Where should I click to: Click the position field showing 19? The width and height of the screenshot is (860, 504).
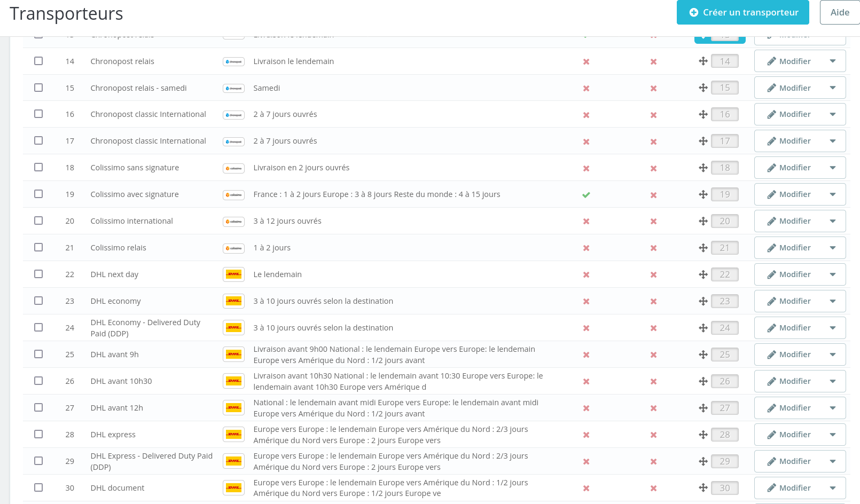pyautogui.click(x=725, y=194)
